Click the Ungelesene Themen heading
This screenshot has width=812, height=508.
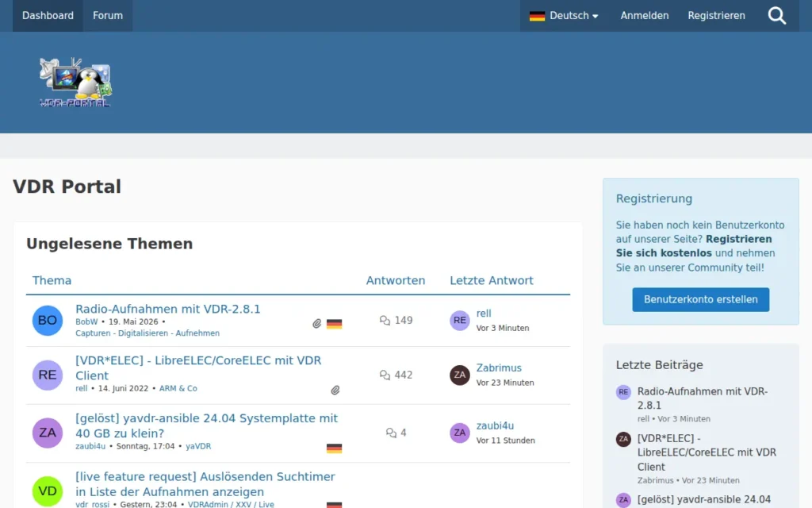109,244
